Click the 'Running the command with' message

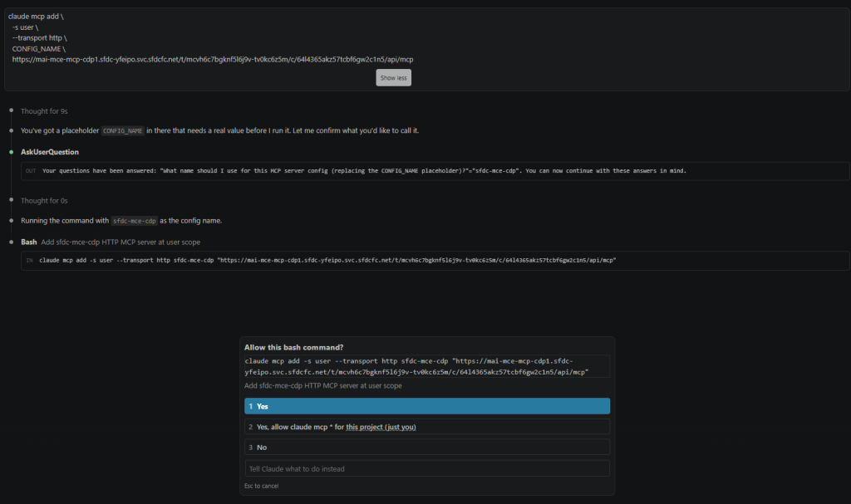click(121, 221)
